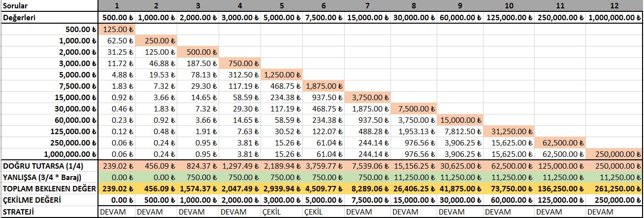Select the Sorular header cell
Viewport: 644px width, 218px height.
(49, 6)
